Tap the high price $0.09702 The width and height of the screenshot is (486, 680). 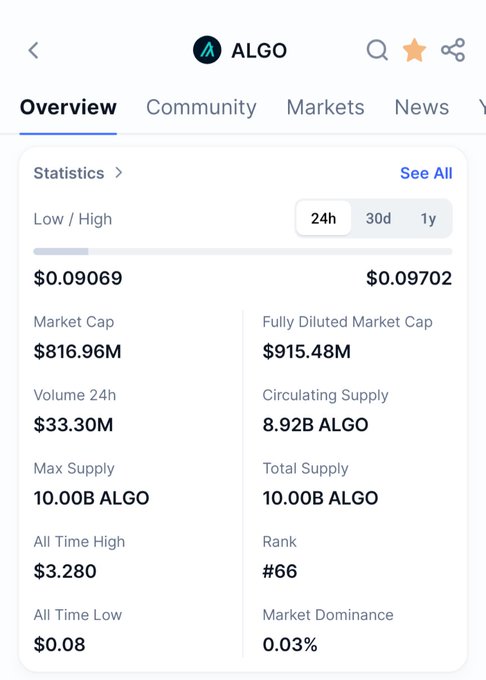(x=409, y=278)
